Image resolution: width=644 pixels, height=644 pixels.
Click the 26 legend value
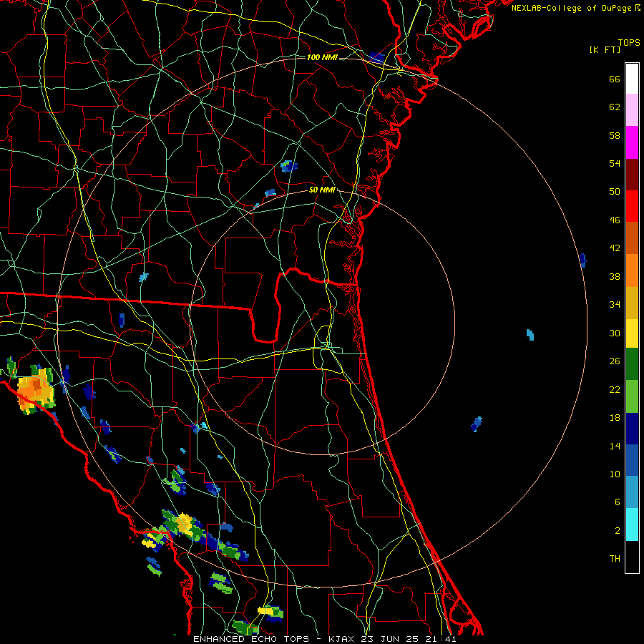click(x=615, y=361)
